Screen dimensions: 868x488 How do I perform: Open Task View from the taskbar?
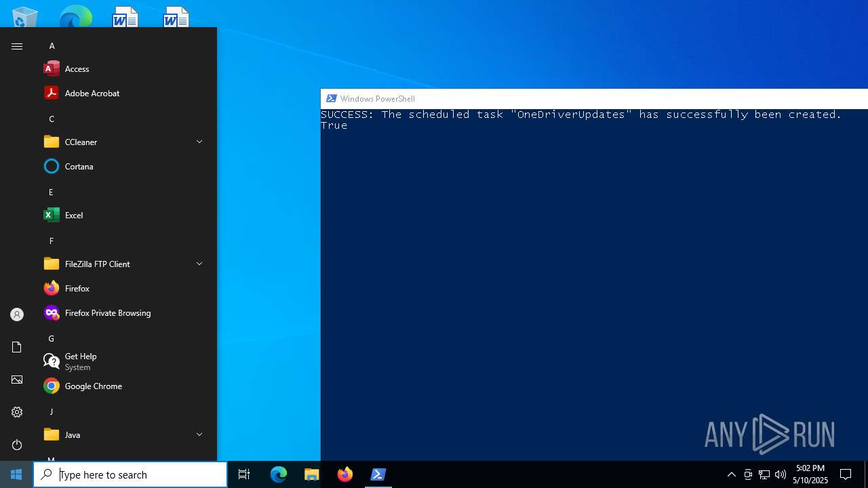(x=244, y=474)
